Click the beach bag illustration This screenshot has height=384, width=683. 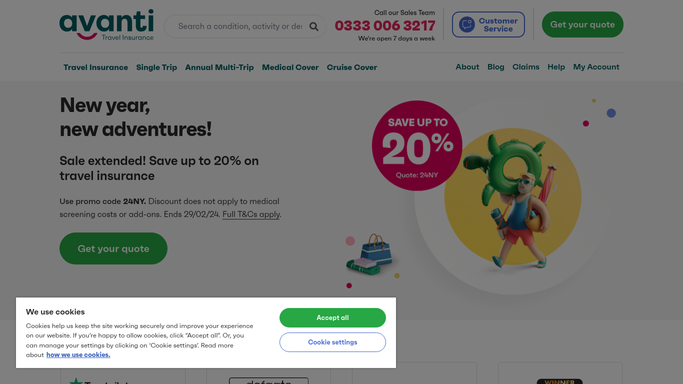click(x=370, y=255)
